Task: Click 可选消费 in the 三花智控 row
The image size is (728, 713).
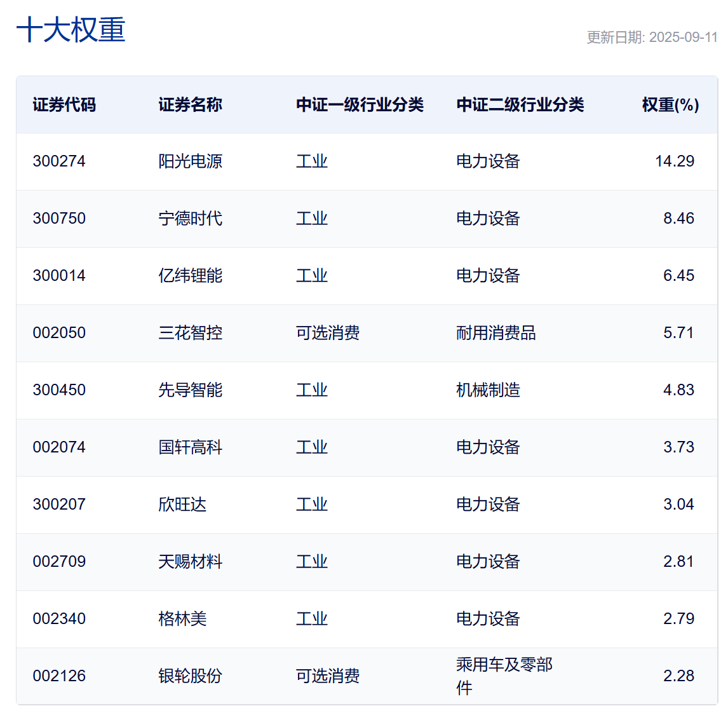Action: (x=328, y=332)
